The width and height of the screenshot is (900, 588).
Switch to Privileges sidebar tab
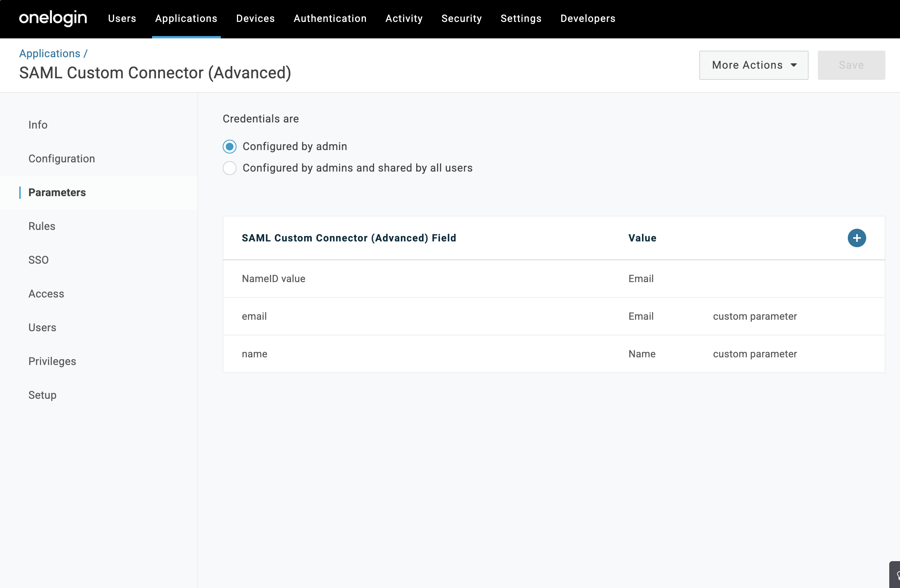click(x=52, y=361)
